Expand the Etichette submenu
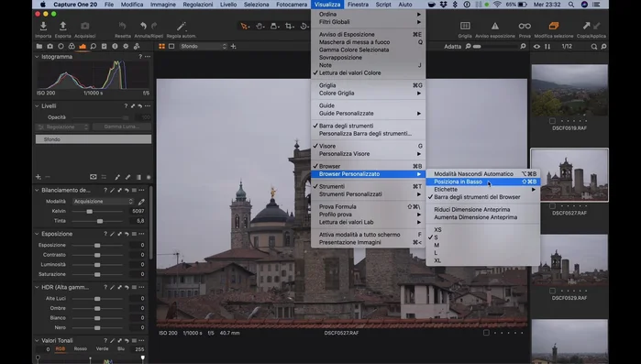The image size is (641, 364). [482, 189]
